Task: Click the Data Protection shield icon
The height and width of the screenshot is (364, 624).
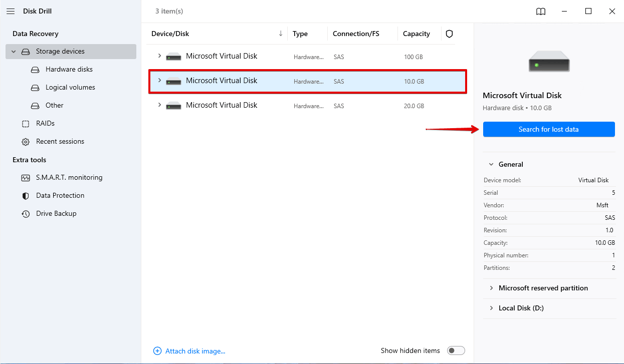Action: tap(26, 196)
